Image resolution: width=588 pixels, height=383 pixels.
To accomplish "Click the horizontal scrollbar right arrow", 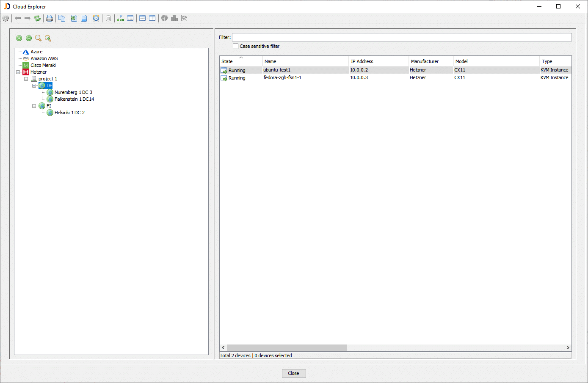I will [568, 347].
